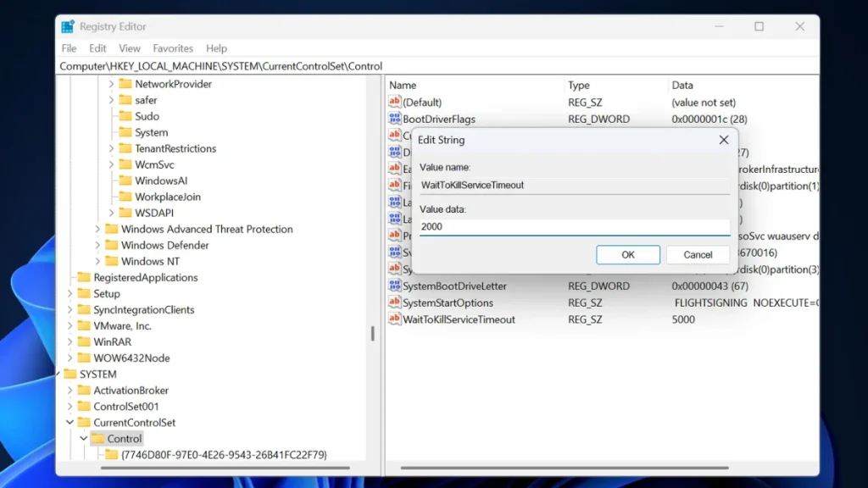The height and width of the screenshot is (488, 868).
Task: Click the 0x0000001c (28) data value
Action: point(709,119)
